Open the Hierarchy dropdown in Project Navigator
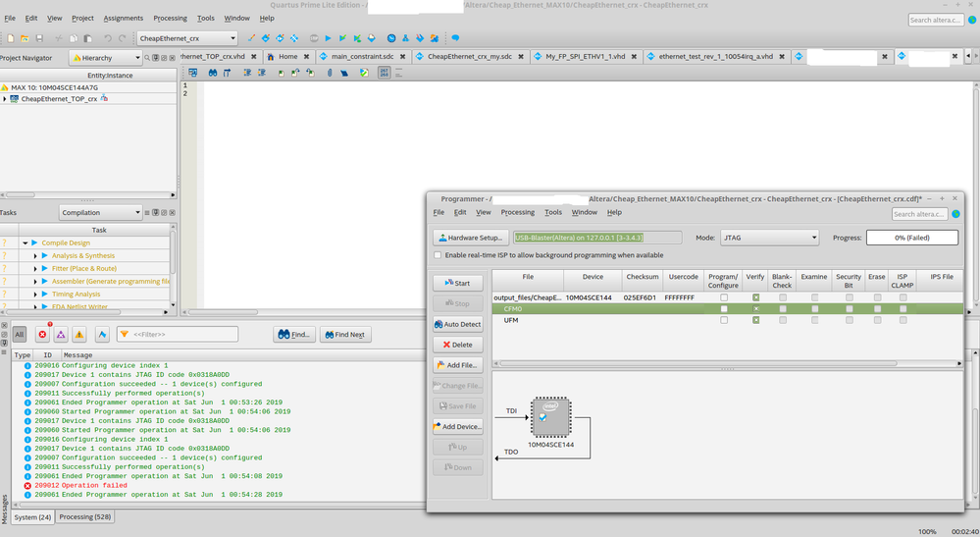The width and height of the screenshot is (980, 537). click(x=105, y=58)
